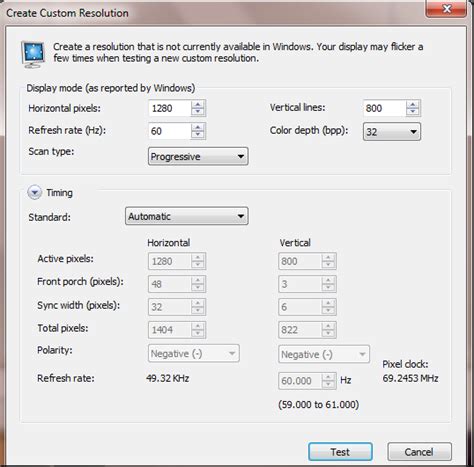Click the Vertical Active pixels field

300,261
